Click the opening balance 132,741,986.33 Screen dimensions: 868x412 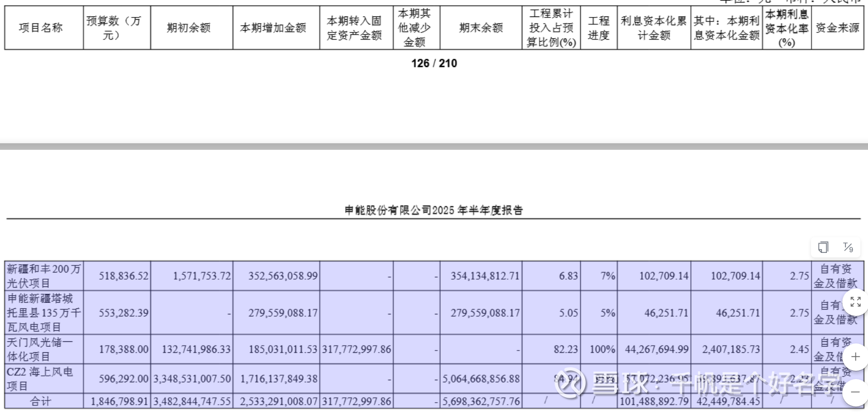coord(196,349)
